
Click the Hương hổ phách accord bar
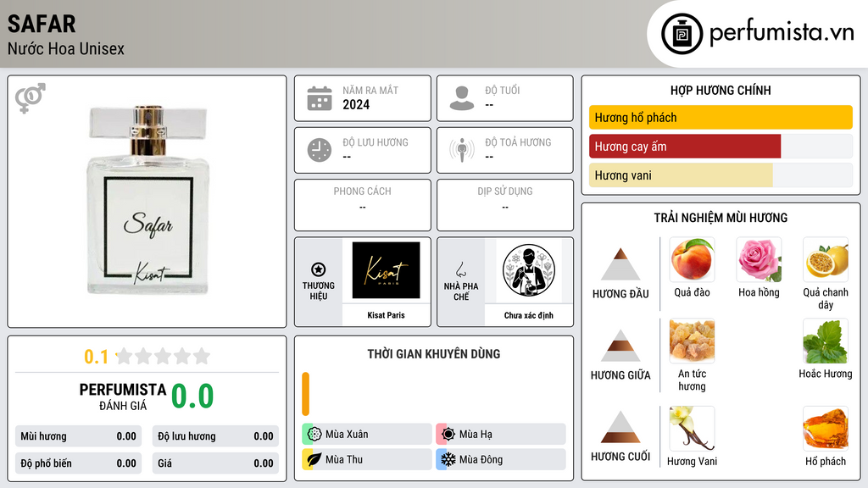point(721,117)
